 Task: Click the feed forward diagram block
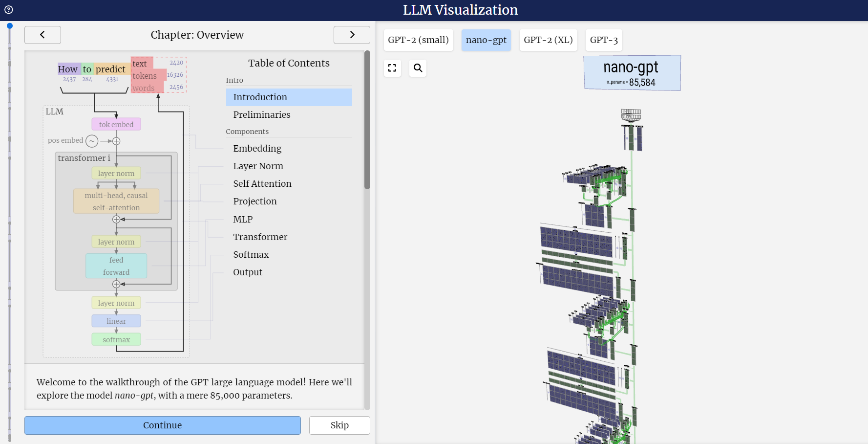click(x=116, y=266)
